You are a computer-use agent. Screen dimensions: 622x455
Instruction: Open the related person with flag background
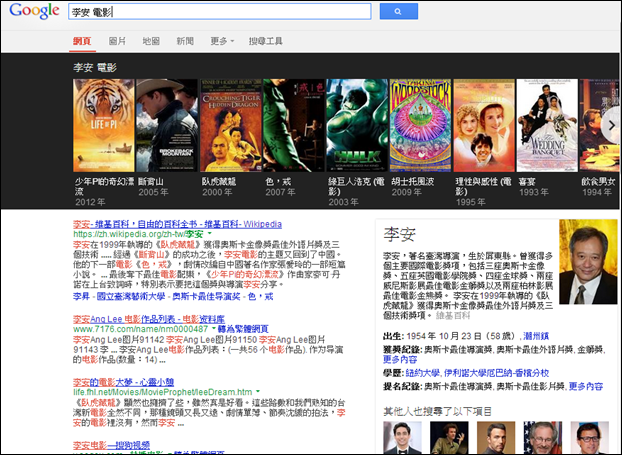pyautogui.click(x=543, y=438)
